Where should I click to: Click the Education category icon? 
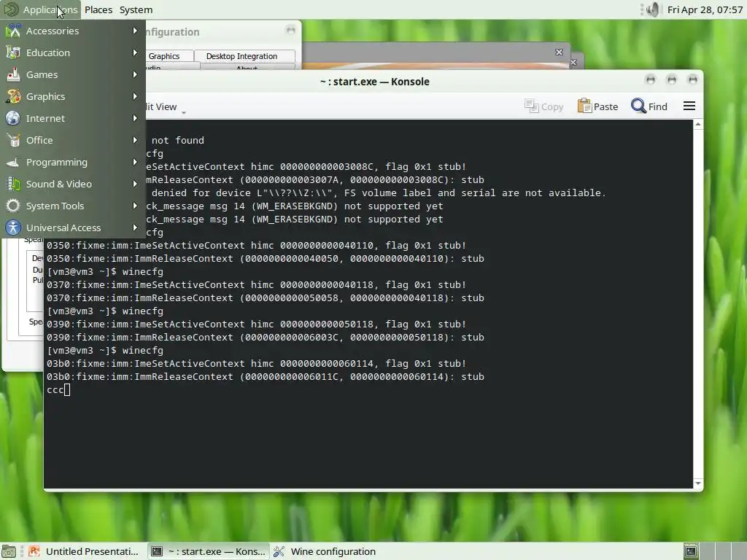13,52
